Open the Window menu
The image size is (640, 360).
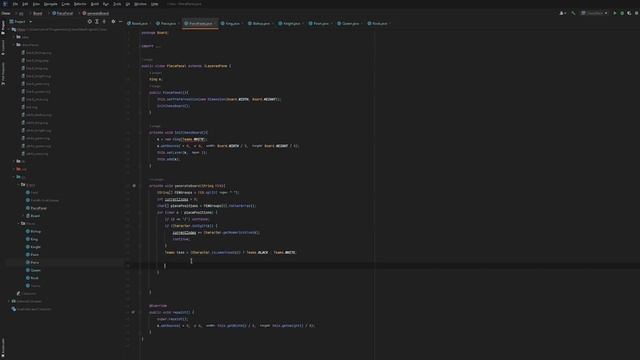click(140, 4)
